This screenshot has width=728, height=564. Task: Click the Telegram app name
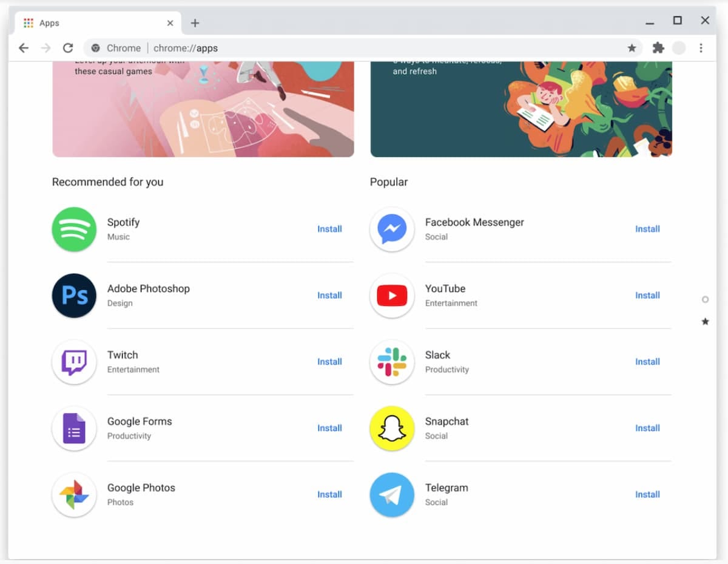(447, 488)
